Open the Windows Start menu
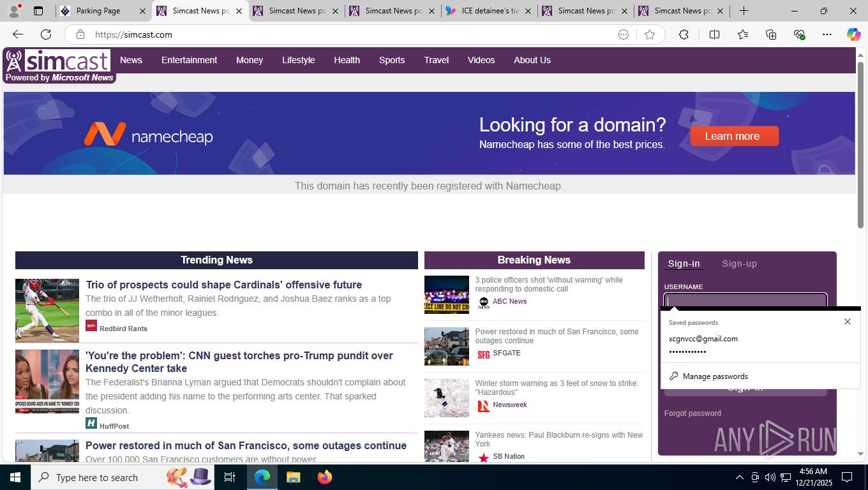This screenshot has width=868, height=490. tap(15, 477)
